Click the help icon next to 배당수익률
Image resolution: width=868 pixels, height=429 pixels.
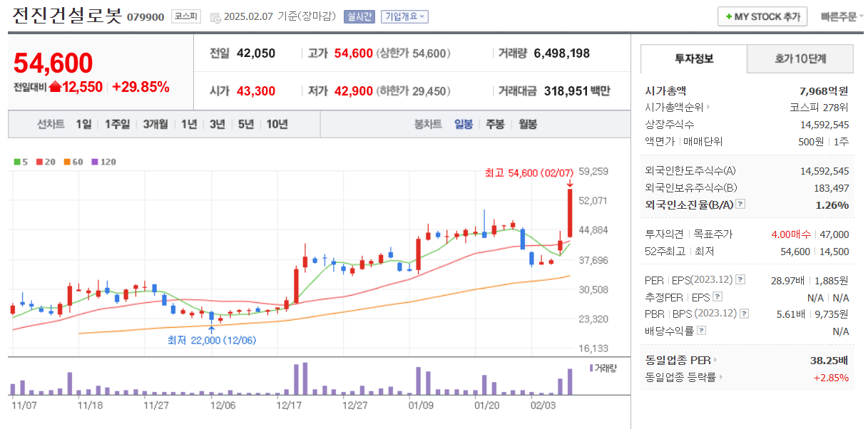(x=702, y=331)
